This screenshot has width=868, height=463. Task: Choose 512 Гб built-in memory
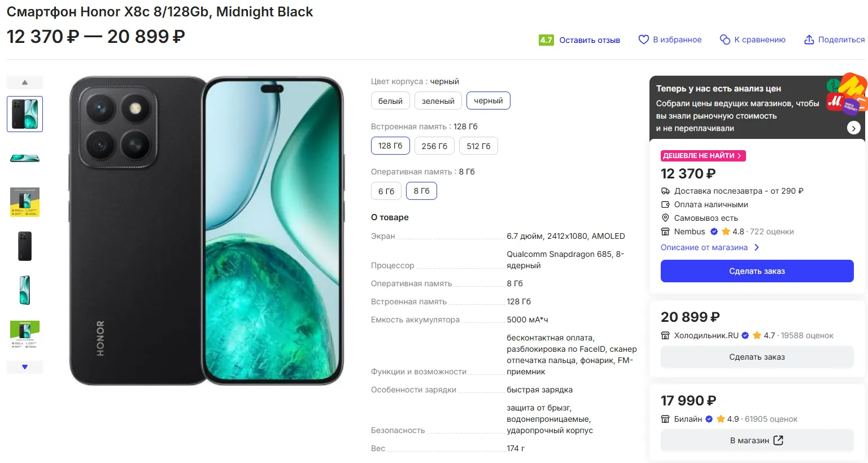478,146
